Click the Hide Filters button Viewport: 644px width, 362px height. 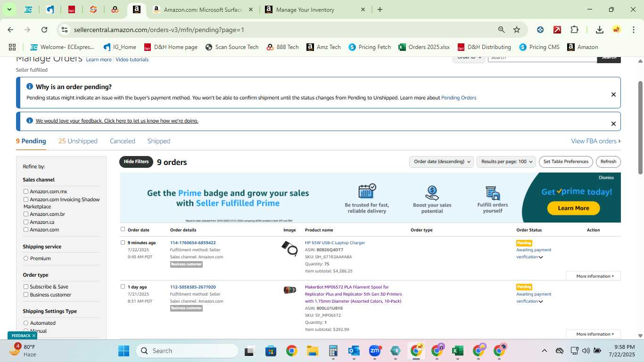[136, 162]
